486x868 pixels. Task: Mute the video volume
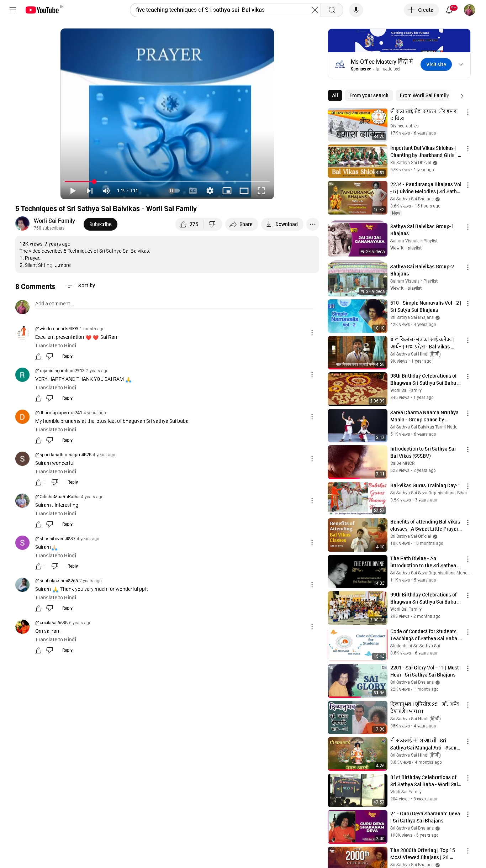coord(106,191)
